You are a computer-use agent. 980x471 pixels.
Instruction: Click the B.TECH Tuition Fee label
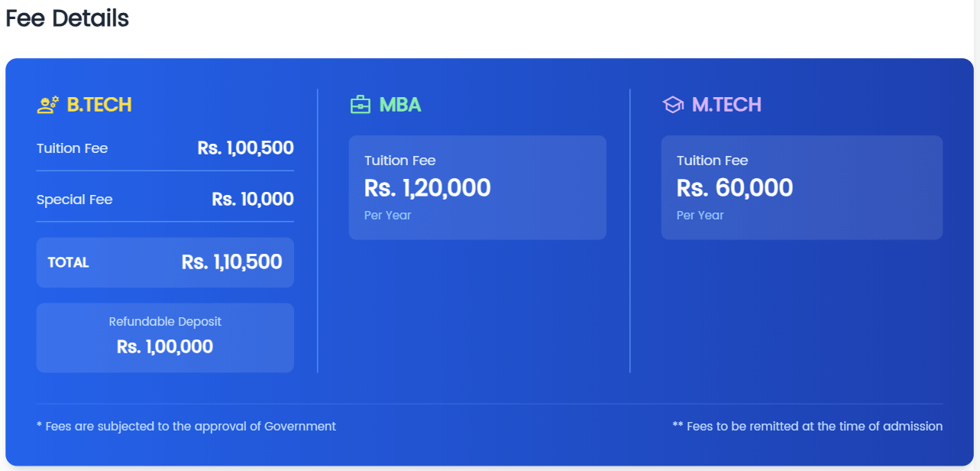(72, 148)
